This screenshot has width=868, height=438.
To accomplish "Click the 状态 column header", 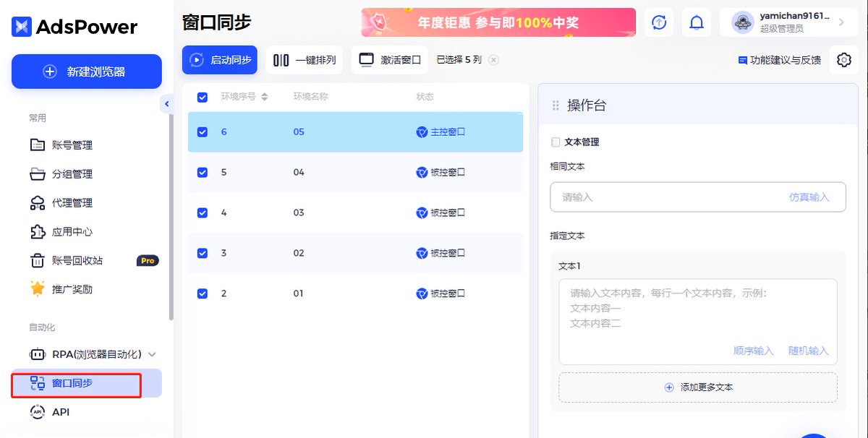I will tap(425, 97).
